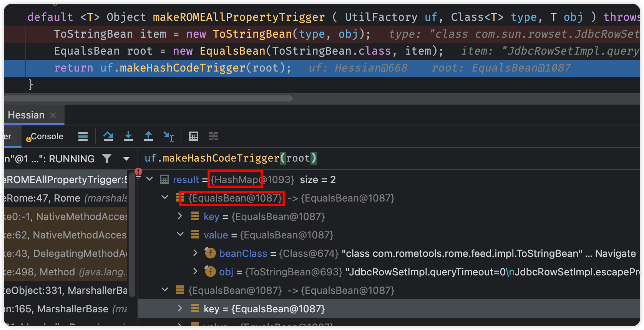This screenshot has height=330, width=644.
Task: Click Navigate link beside beanClass
Action: tap(615, 253)
